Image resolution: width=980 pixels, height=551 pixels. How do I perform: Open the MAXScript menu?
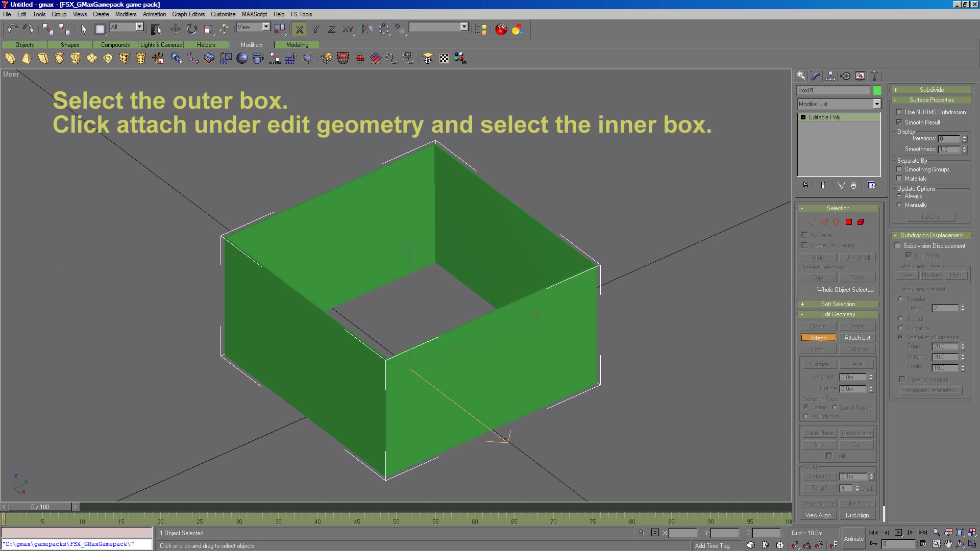point(254,14)
